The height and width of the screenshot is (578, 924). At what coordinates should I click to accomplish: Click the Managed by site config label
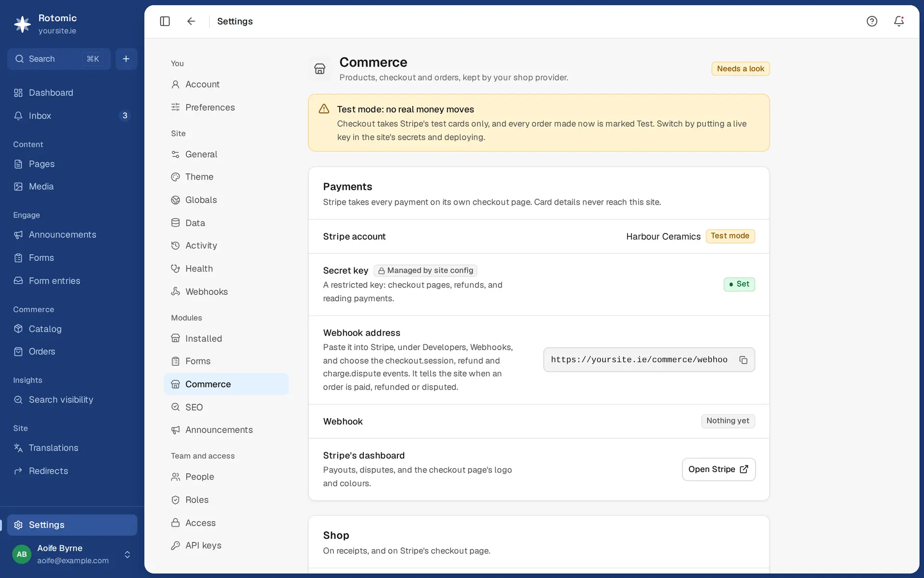pos(425,271)
